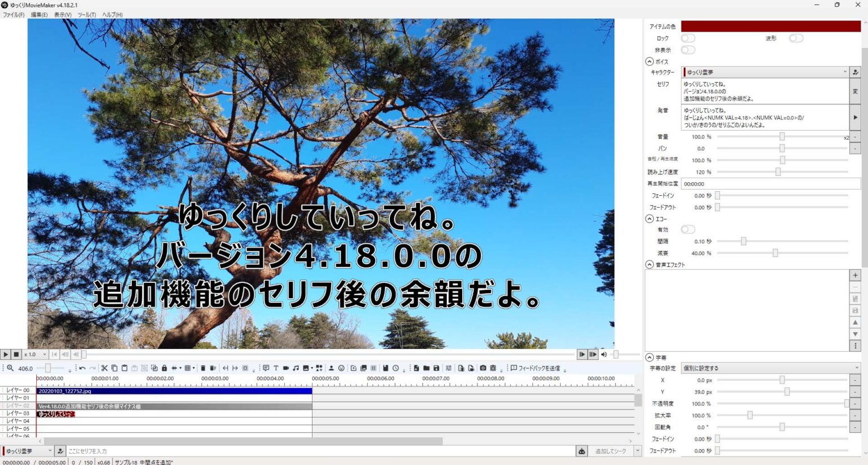Adjust the 音量 slider at 100%

coord(782,136)
